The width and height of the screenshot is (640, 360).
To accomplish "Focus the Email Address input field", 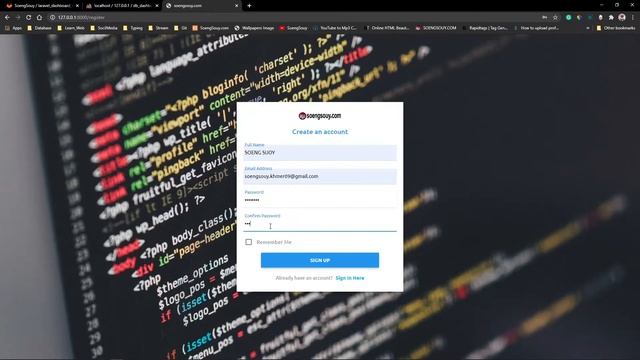I will tap(320, 176).
